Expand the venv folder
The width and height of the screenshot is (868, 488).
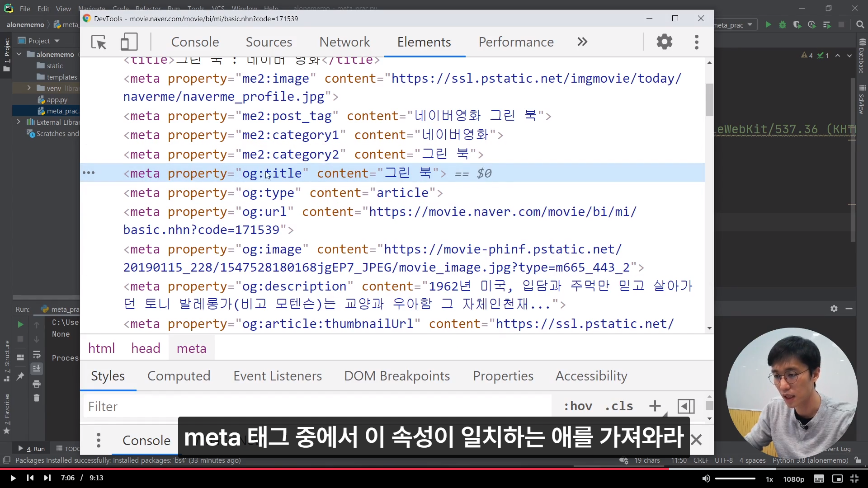click(29, 88)
